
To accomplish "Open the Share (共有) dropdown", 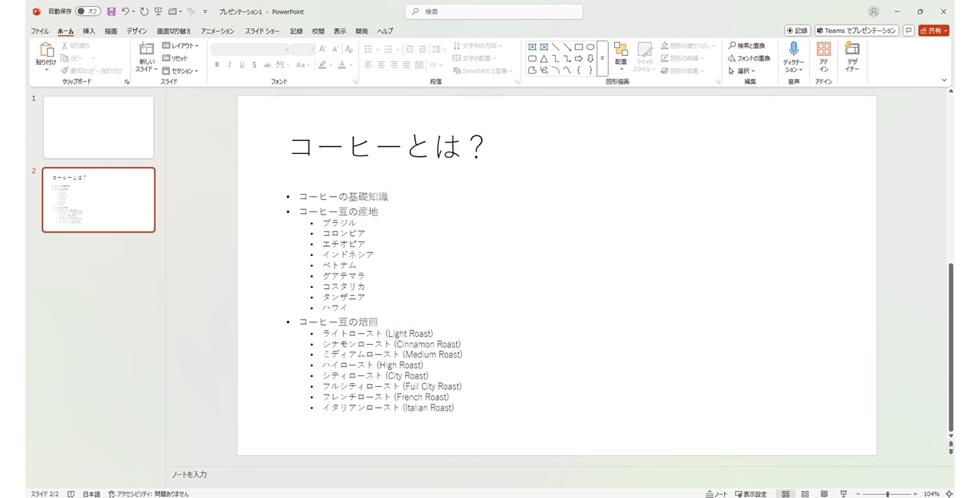I will click(x=934, y=31).
